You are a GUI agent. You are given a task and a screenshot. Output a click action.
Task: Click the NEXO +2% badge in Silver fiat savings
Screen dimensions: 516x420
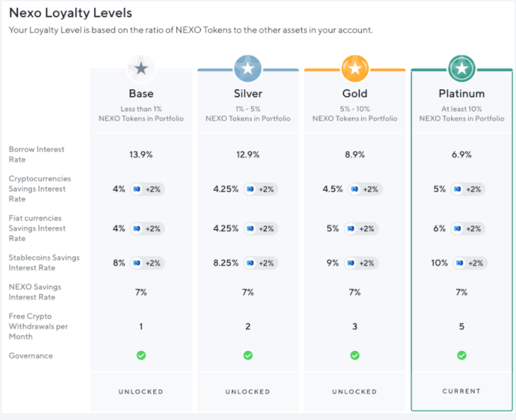click(261, 228)
